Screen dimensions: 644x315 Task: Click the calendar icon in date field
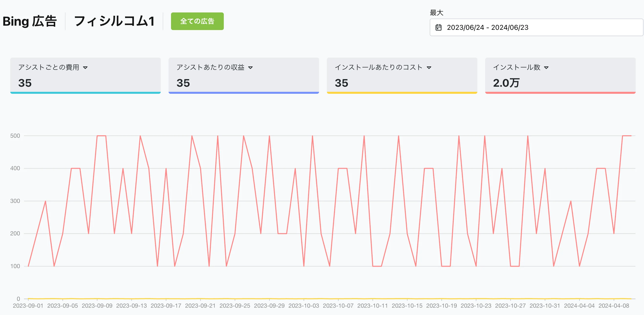439,28
